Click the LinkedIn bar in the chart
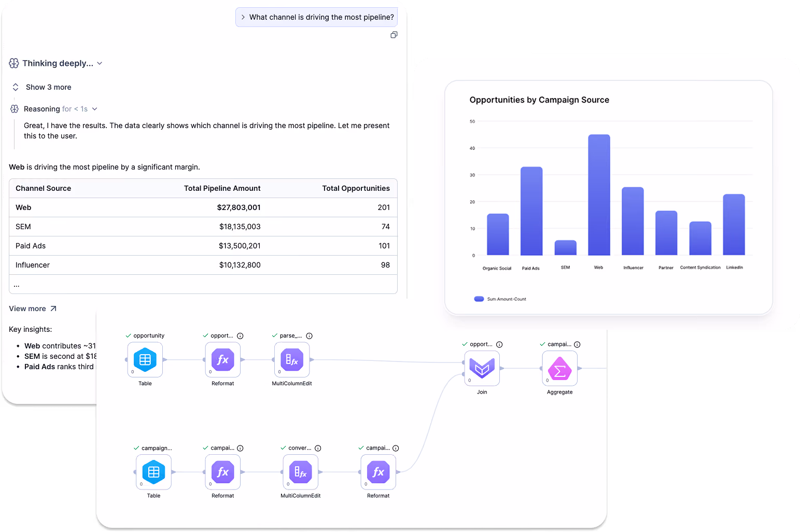Screen dimensions: 800x532 (734, 225)
